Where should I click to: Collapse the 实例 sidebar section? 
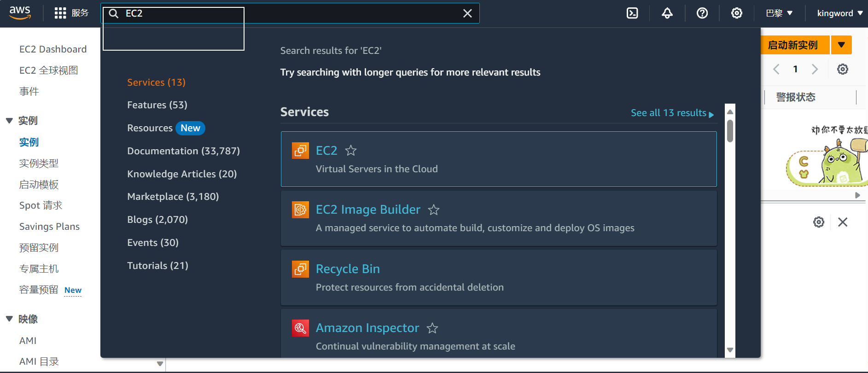coord(9,121)
